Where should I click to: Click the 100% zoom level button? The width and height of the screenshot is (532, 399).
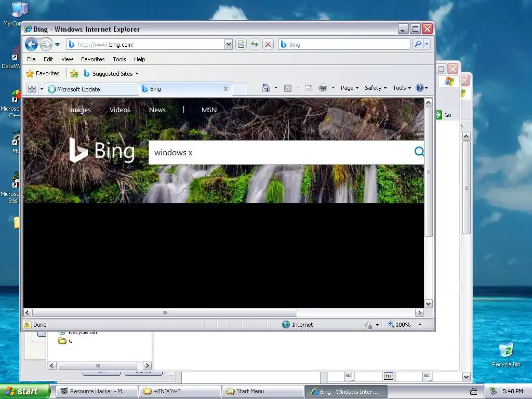(400, 324)
